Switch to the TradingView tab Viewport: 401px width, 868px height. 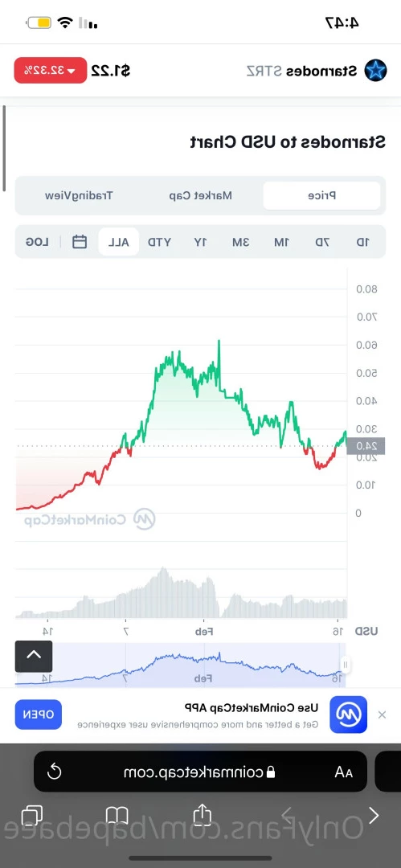[x=79, y=195]
